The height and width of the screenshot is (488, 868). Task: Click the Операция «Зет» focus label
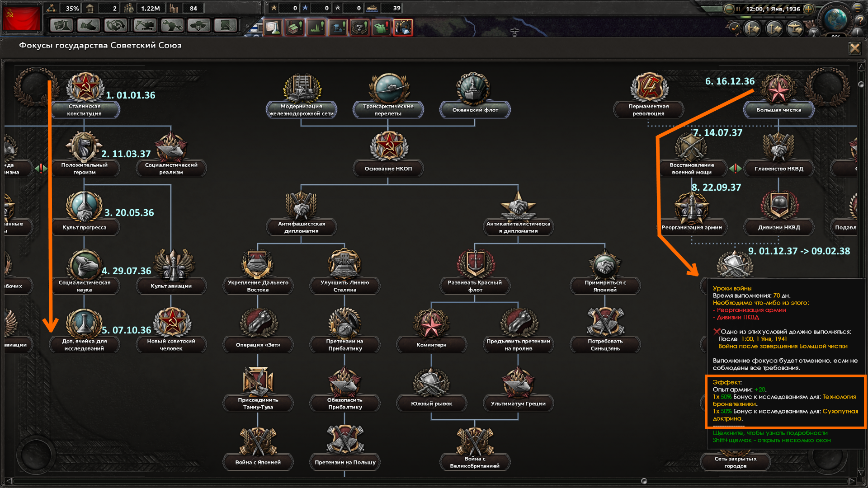coord(258,345)
